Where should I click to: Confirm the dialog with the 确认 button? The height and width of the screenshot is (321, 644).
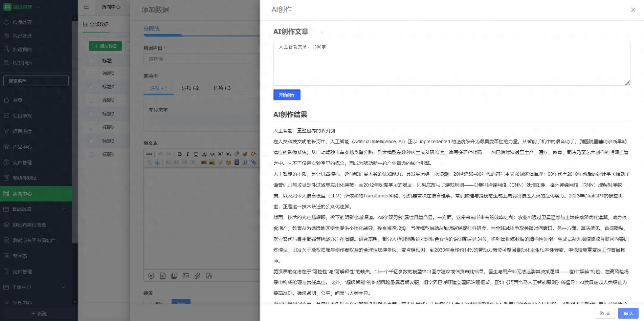click(x=628, y=313)
